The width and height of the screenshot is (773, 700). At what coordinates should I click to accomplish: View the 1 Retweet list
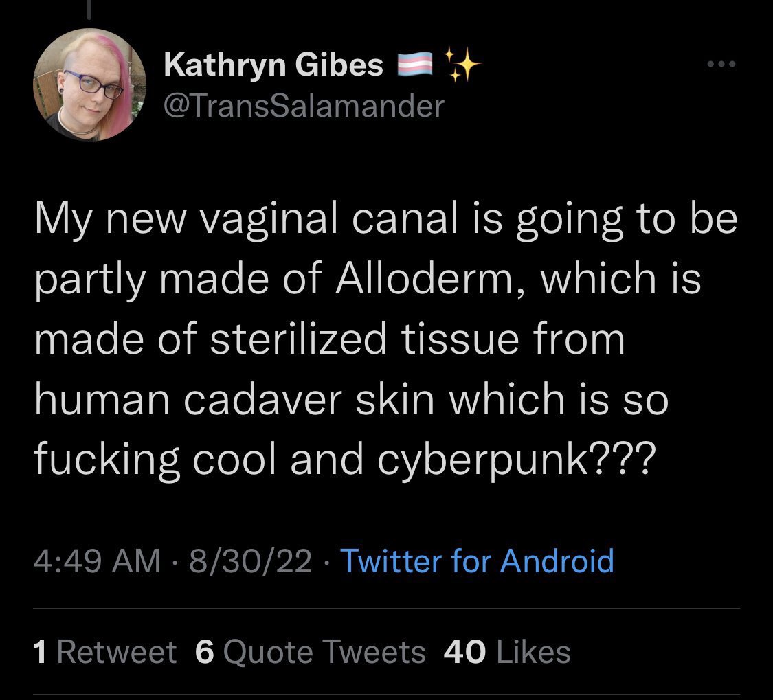pos(105,651)
